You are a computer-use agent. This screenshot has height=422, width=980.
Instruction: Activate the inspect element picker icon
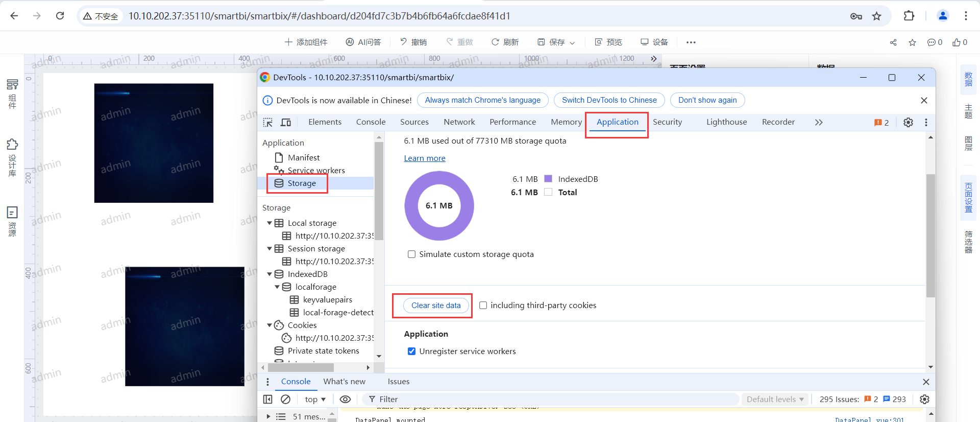point(268,122)
